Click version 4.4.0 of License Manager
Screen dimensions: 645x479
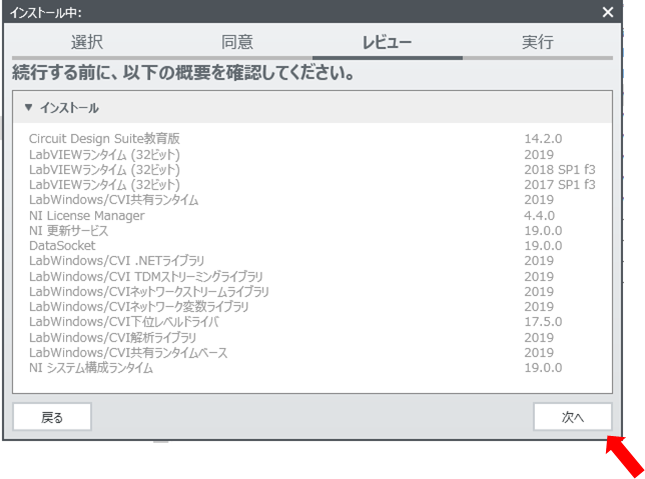click(539, 216)
